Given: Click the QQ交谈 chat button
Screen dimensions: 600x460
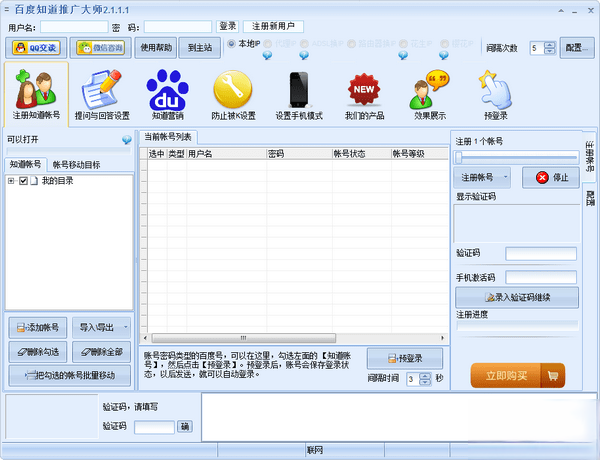Looking at the screenshot, I should pyautogui.click(x=36, y=47).
